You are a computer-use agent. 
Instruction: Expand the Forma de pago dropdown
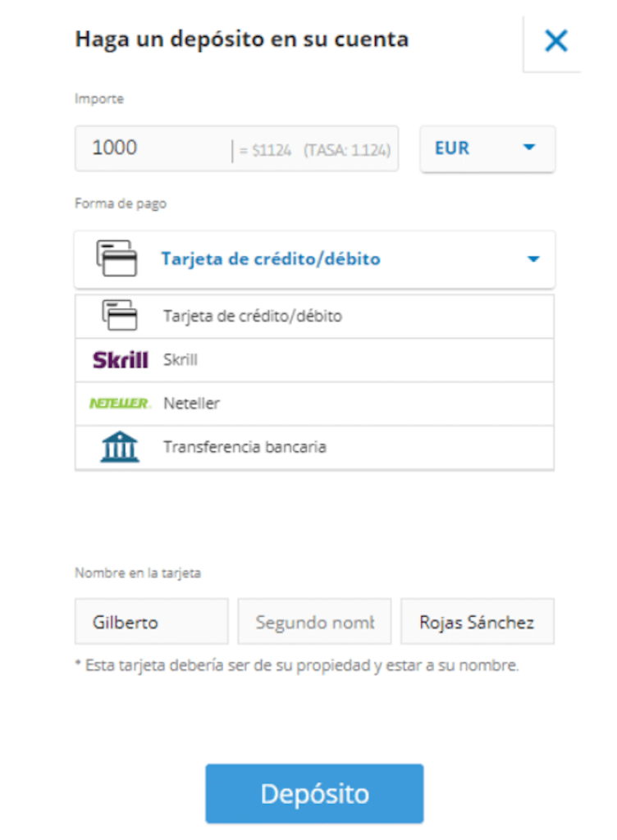[314, 258]
